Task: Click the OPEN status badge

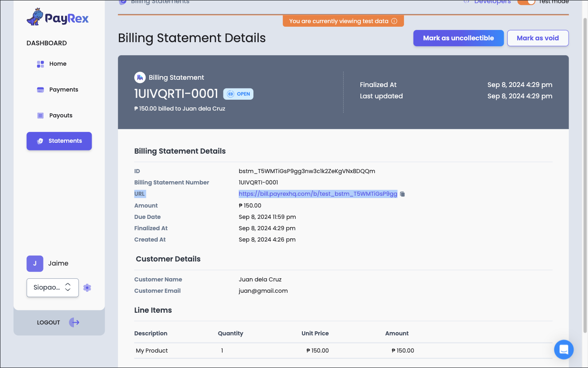Action: (238, 94)
